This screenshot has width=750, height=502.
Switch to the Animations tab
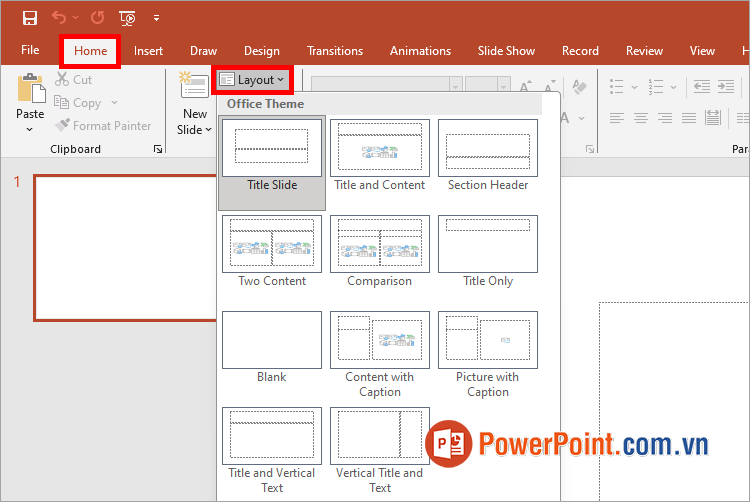tap(420, 51)
